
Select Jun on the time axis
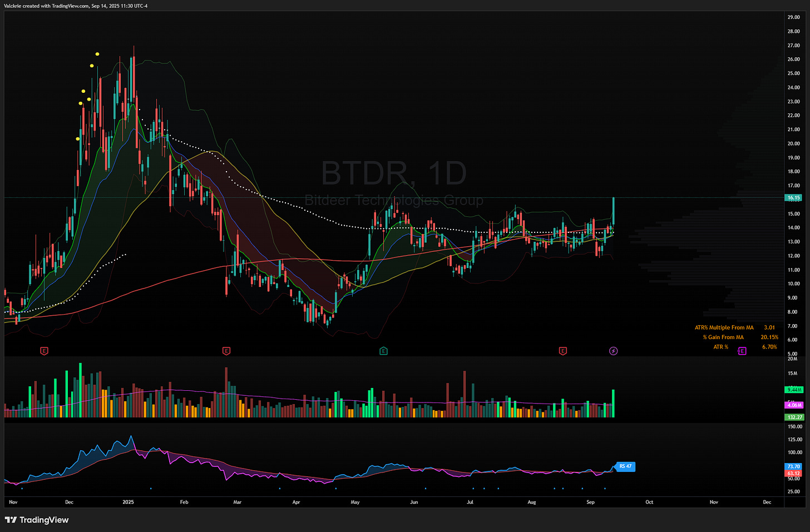414,502
